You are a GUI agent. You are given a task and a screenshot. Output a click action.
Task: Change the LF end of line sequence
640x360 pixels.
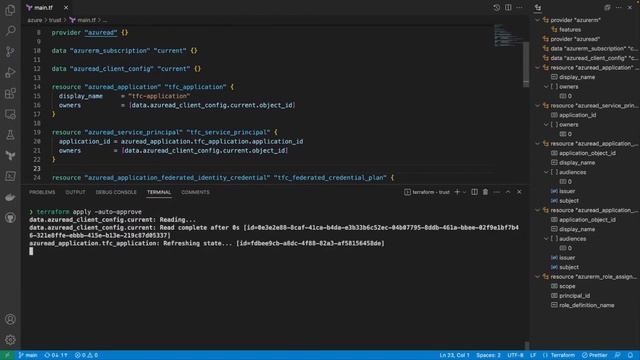[x=533, y=355]
